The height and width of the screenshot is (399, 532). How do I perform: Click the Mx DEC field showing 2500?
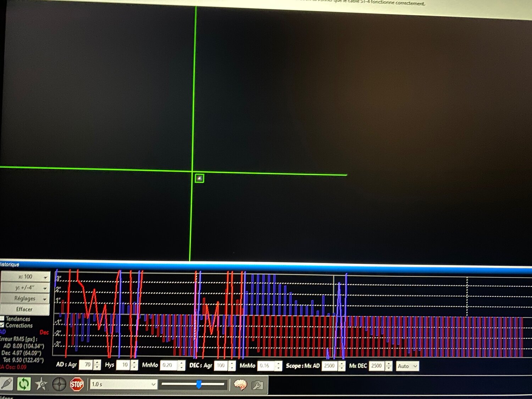pyautogui.click(x=377, y=366)
